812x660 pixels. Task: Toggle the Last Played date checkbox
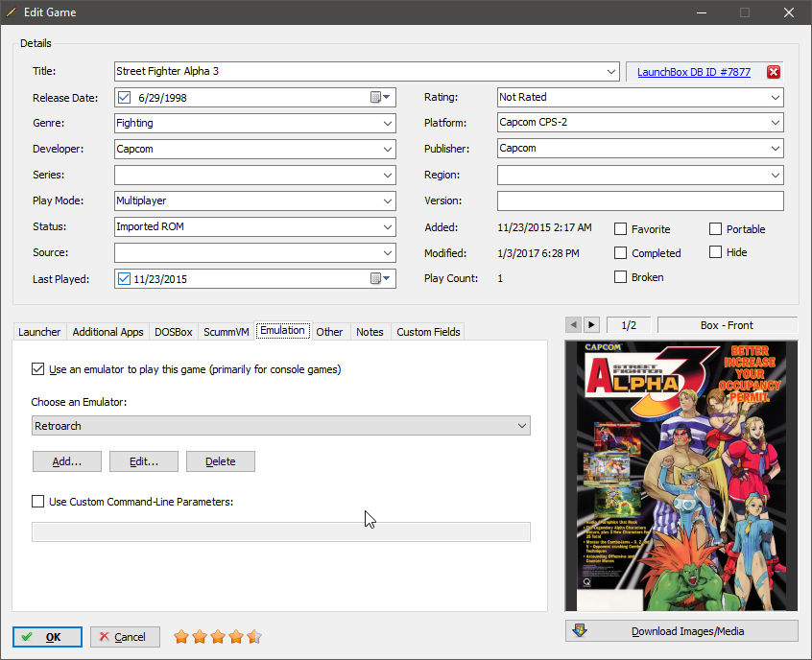coord(124,278)
